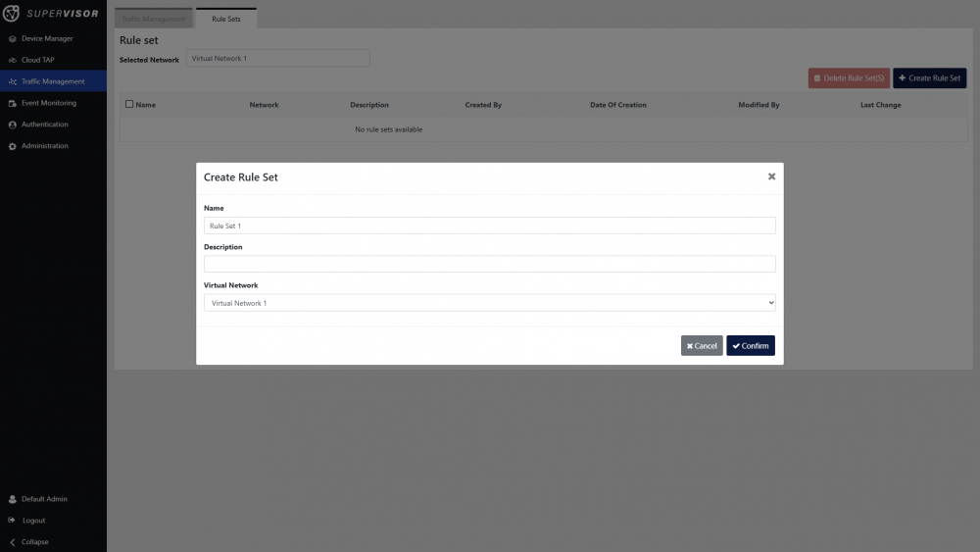Viewport: 980px width, 552px height.
Task: Open the Virtual Network dropdown in dialog
Action: pos(489,303)
